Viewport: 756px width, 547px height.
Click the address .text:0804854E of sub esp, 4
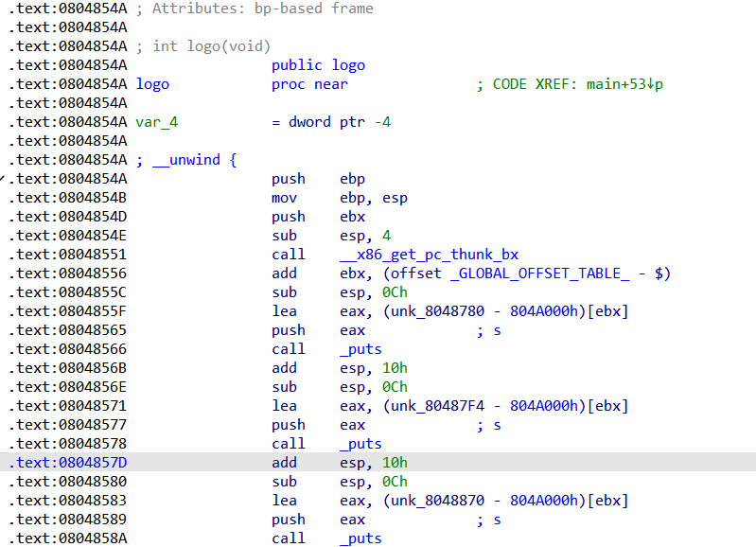[67, 236]
